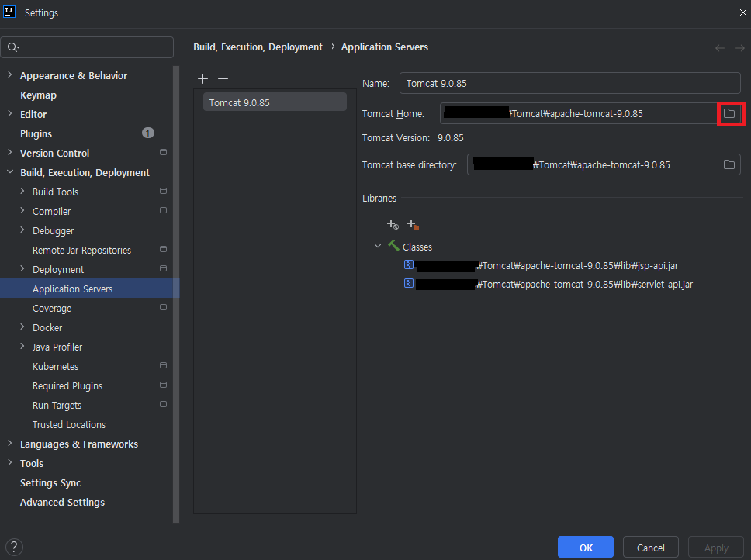Viewport: 751px width, 560px height.
Task: Click the project-level marker next to Kubernetes
Action: tap(163, 365)
